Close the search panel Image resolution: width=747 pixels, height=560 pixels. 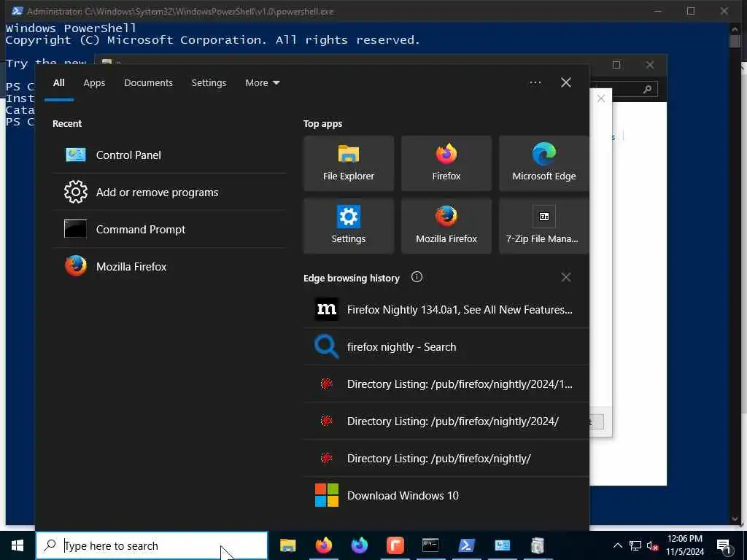pyautogui.click(x=566, y=83)
